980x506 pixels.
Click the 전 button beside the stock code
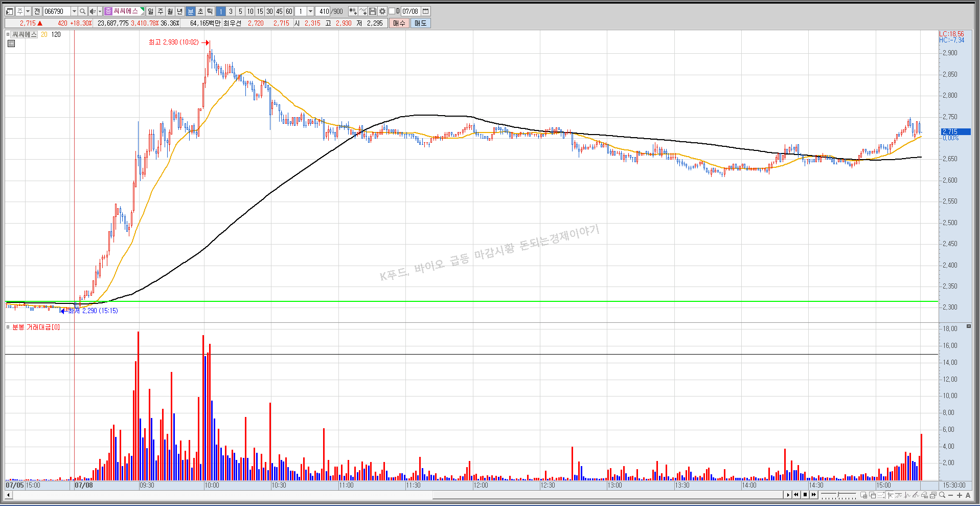[37, 11]
